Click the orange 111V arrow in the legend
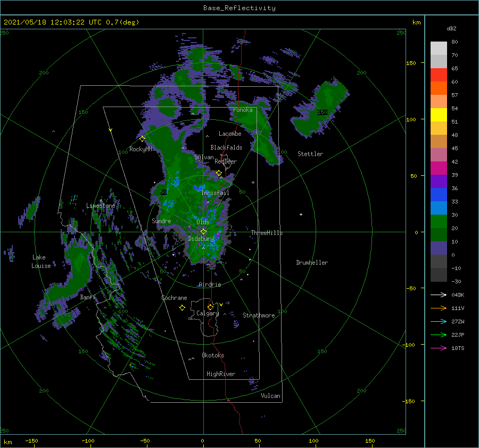Viewport: 479px width, 448px height. tap(439, 308)
